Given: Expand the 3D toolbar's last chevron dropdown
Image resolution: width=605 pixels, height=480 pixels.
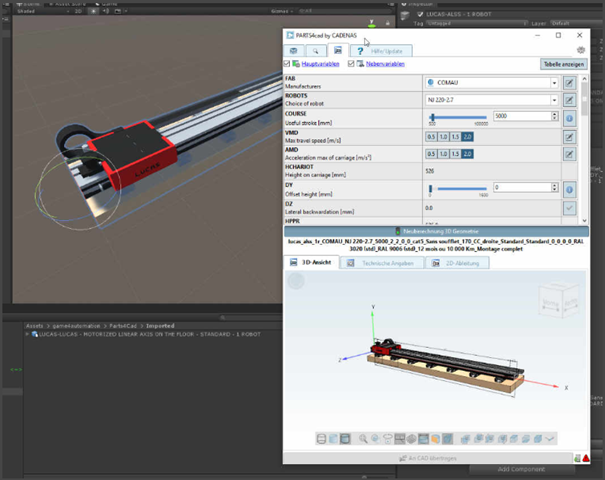Looking at the screenshot, I should pyautogui.click(x=550, y=439).
